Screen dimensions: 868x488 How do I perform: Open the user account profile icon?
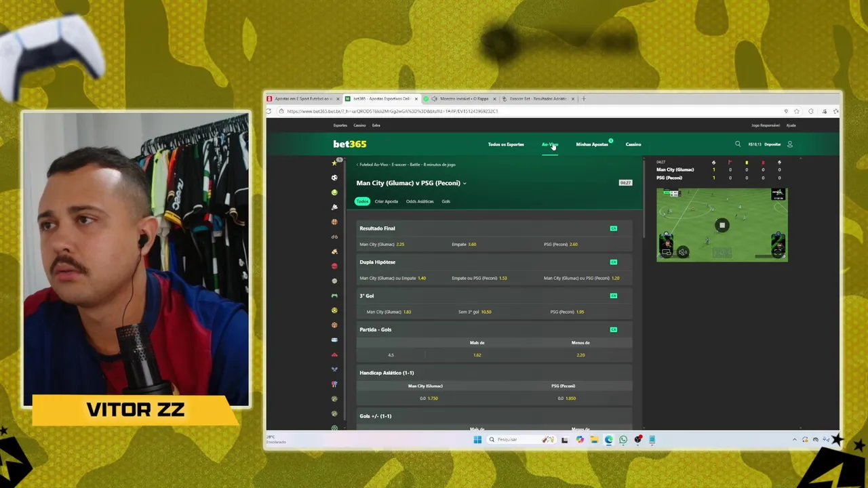789,144
